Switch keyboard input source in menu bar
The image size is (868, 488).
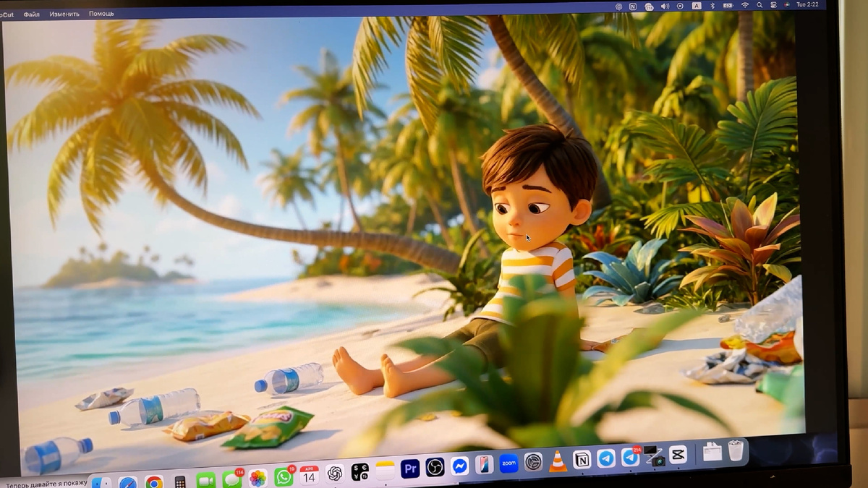click(x=697, y=7)
